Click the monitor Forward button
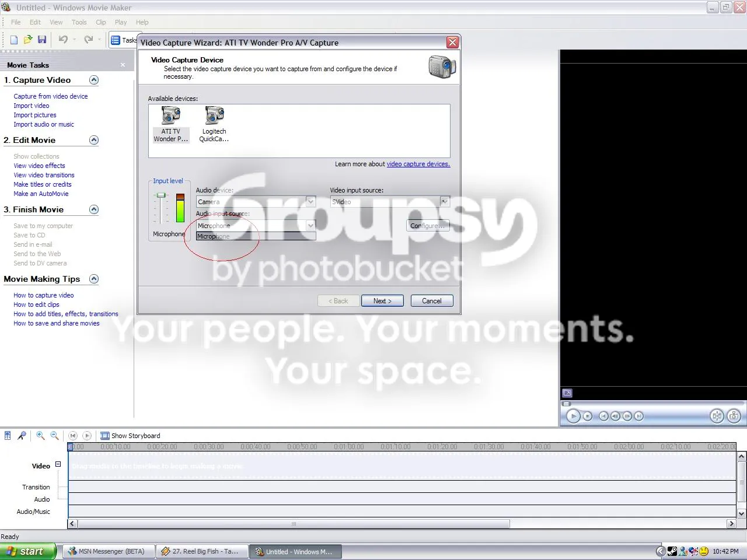The width and height of the screenshot is (747, 560). pyautogui.click(x=639, y=416)
